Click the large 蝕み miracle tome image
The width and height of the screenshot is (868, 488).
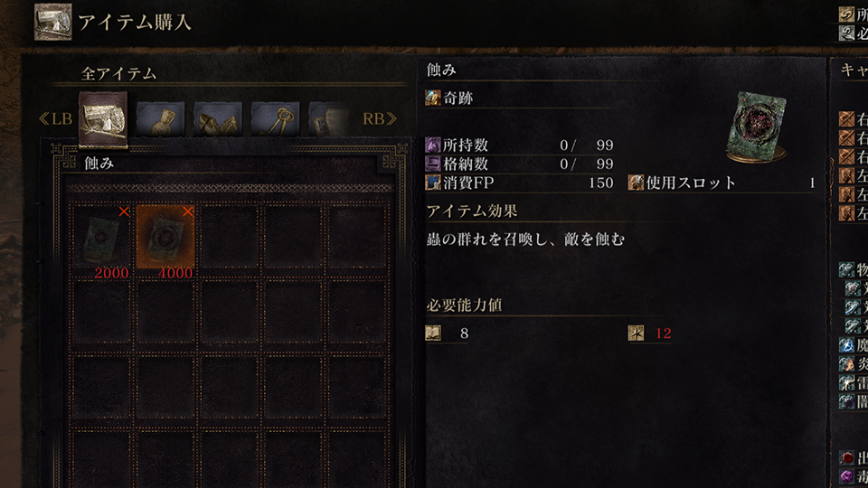(x=757, y=127)
